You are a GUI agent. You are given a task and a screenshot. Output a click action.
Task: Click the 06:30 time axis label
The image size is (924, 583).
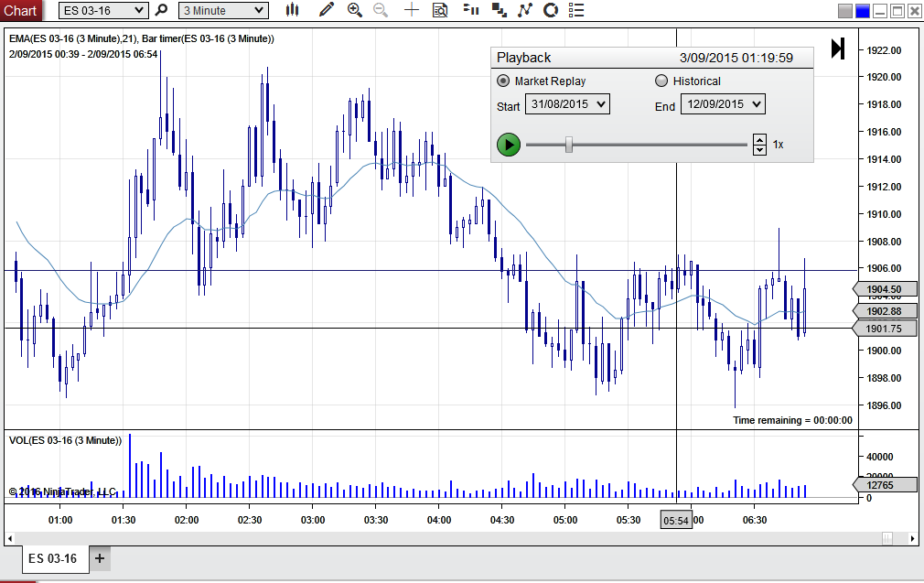coord(754,521)
